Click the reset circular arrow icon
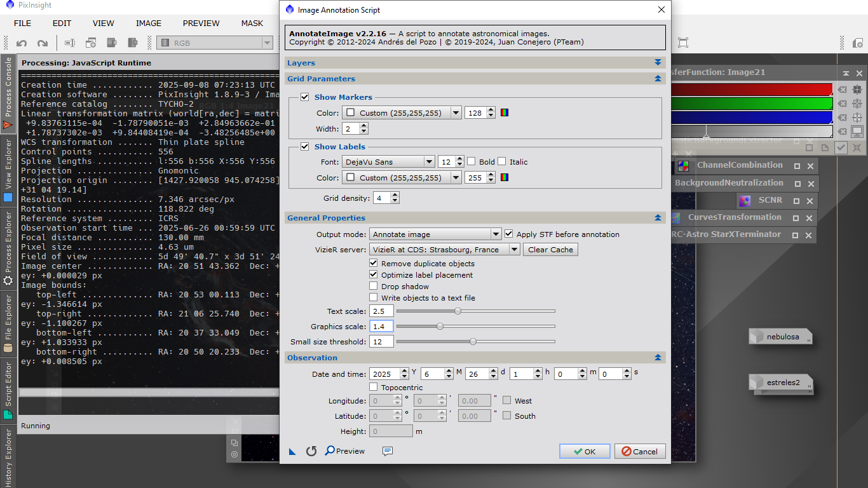 point(311,451)
